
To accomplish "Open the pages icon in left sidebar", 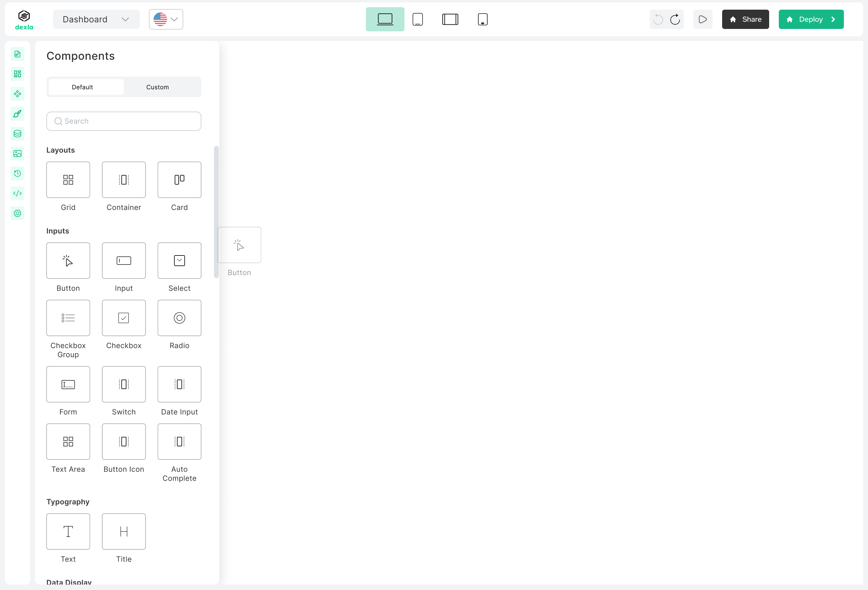I will (17, 54).
